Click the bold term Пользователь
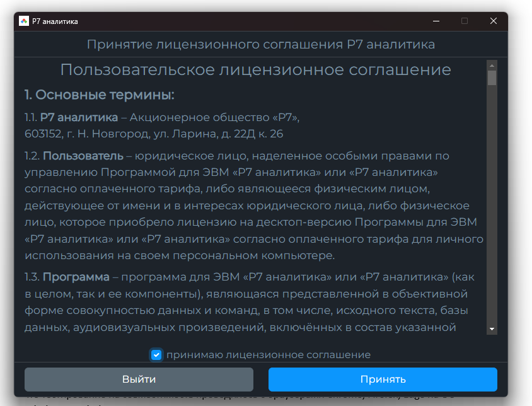The width and height of the screenshot is (532, 406). tap(83, 156)
